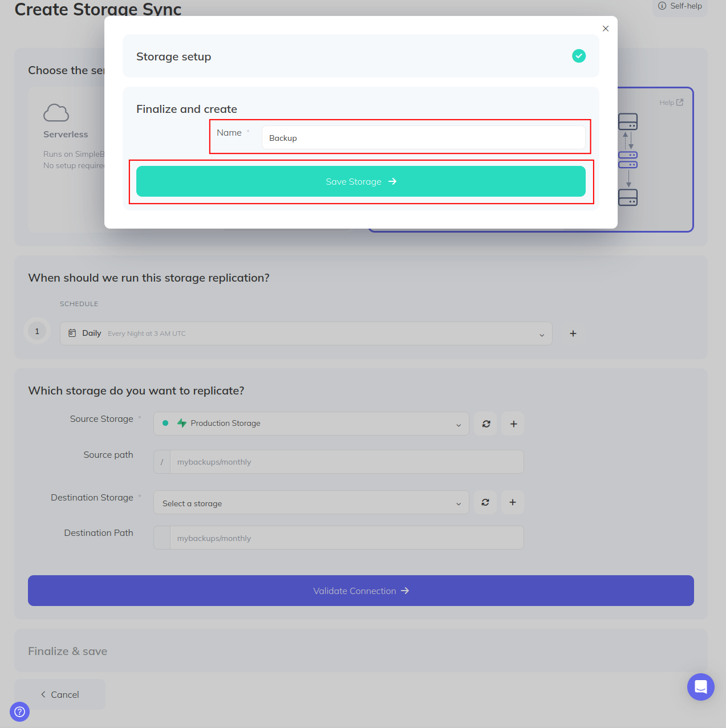Add a new source storage
Screen dimensions: 726x728
pos(513,424)
